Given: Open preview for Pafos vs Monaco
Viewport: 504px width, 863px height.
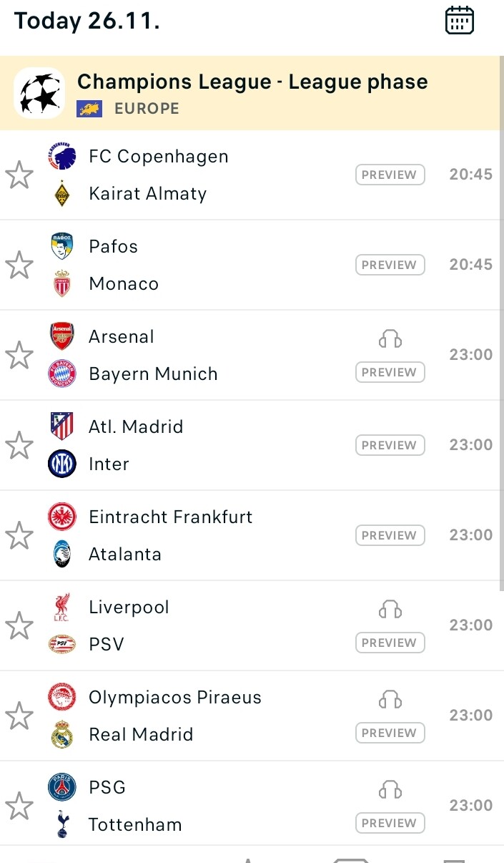Looking at the screenshot, I should point(390,265).
